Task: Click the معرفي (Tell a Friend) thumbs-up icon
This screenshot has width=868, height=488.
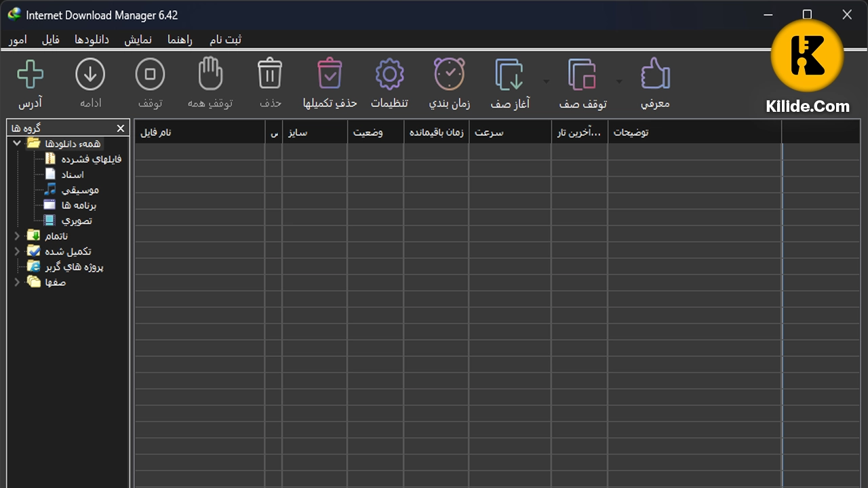Action: click(x=655, y=73)
